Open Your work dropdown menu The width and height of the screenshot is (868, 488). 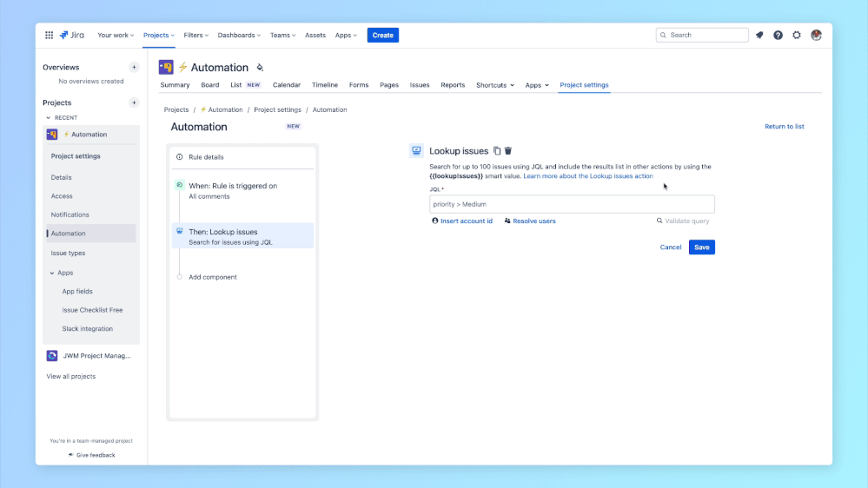(116, 35)
